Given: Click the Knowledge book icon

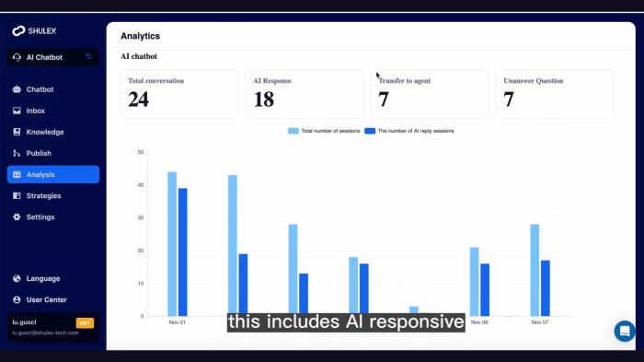Looking at the screenshot, I should [17, 132].
